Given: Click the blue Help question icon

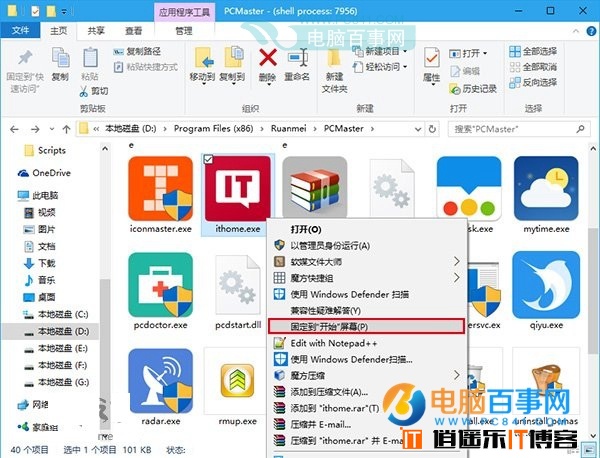Looking at the screenshot, I should tap(591, 31).
